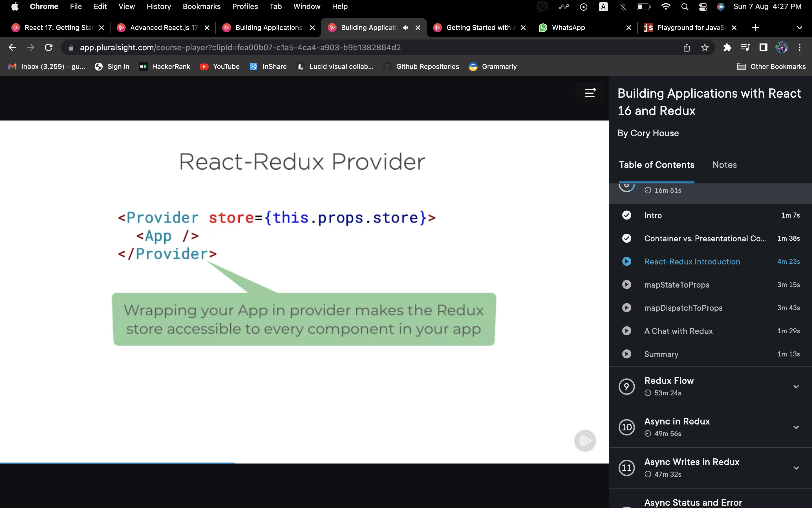Open the Grammarly bookmark
This screenshot has width=812, height=508.
point(493,67)
